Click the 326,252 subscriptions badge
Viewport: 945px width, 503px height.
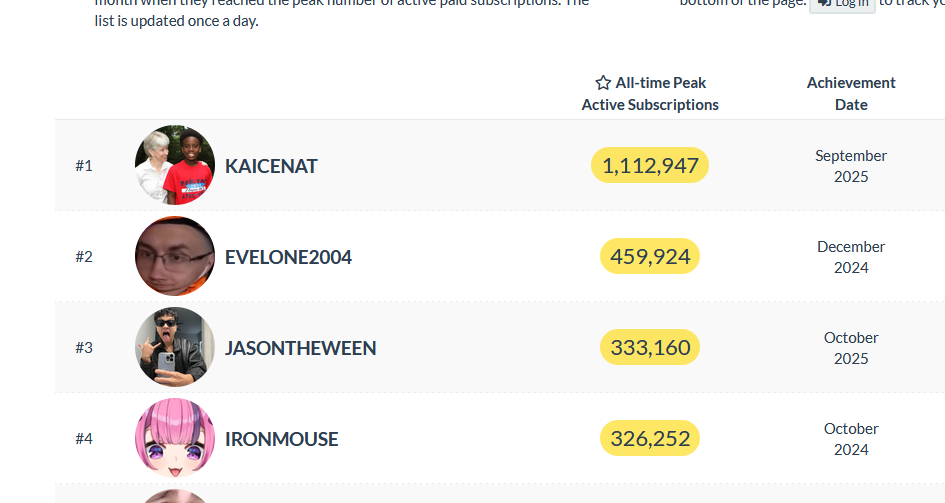(650, 439)
